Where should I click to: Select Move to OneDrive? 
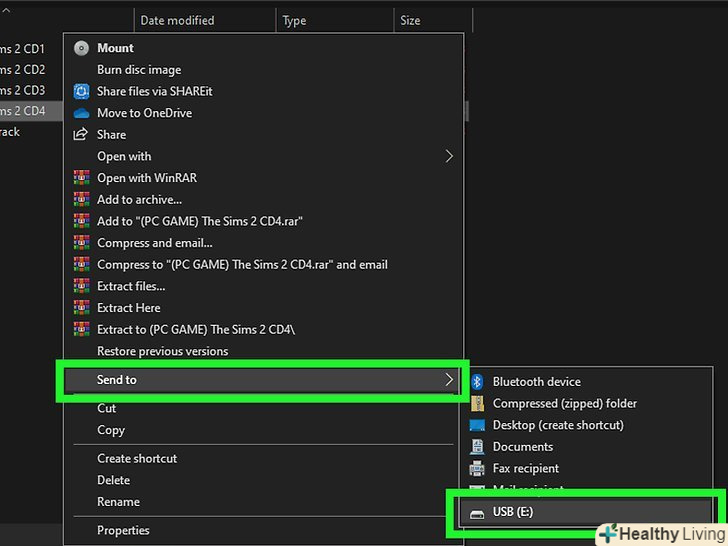click(263, 113)
